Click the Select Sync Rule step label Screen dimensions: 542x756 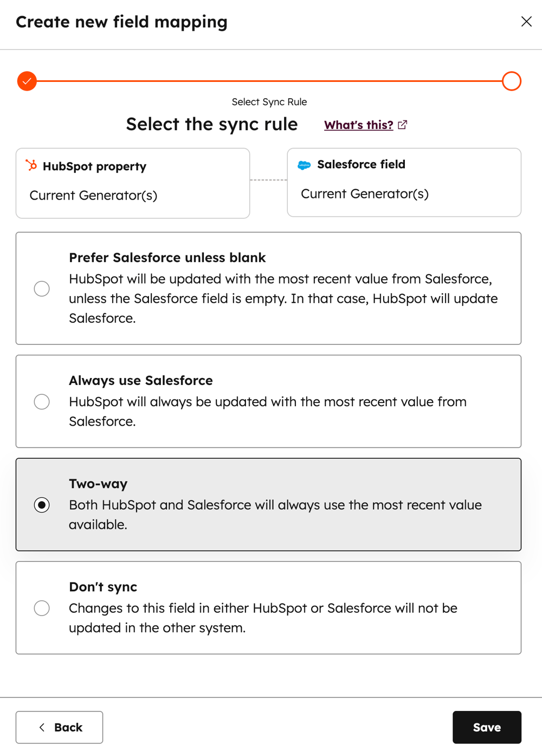tap(269, 101)
